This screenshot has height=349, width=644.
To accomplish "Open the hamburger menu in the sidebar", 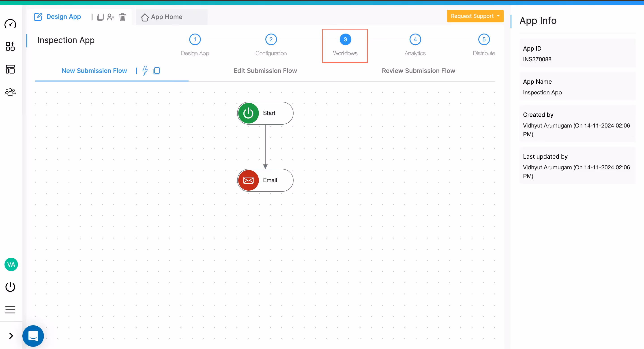I will 10,310.
